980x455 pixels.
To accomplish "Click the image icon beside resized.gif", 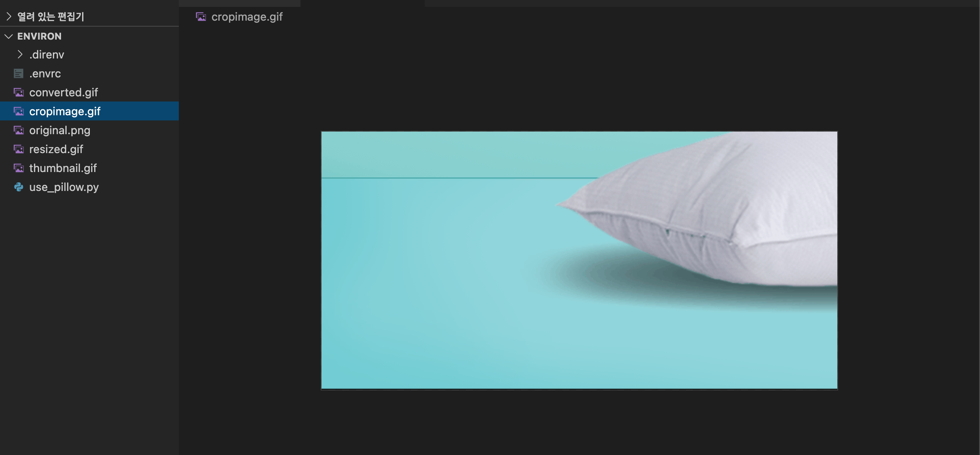I will [18, 149].
